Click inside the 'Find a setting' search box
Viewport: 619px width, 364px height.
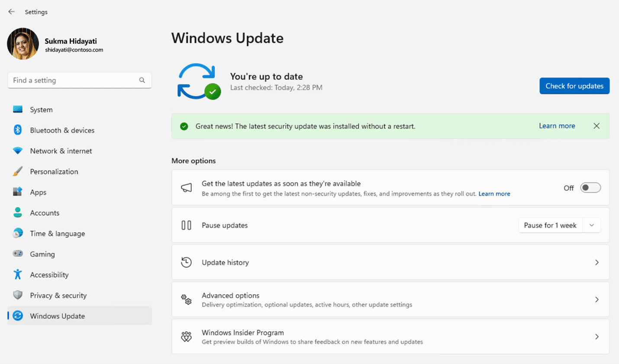79,80
